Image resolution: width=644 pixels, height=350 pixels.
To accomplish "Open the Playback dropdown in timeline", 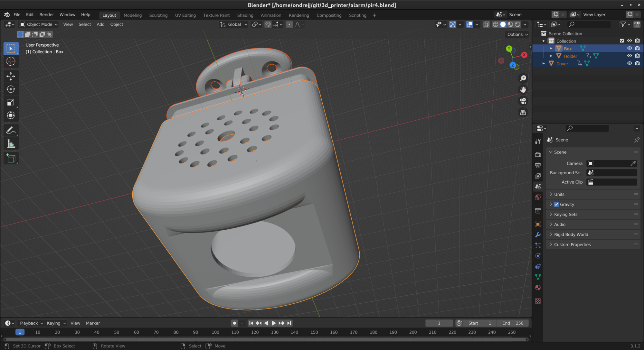I will pos(31,323).
